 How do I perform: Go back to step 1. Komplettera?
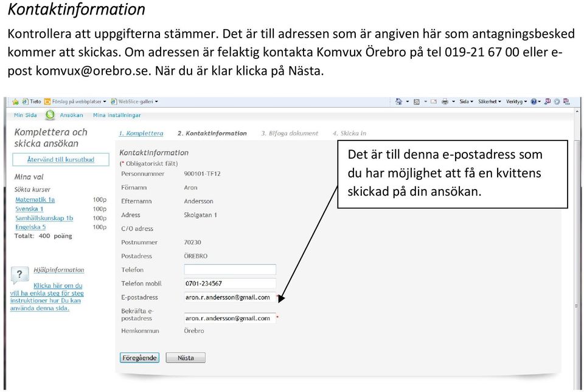pyautogui.click(x=141, y=133)
